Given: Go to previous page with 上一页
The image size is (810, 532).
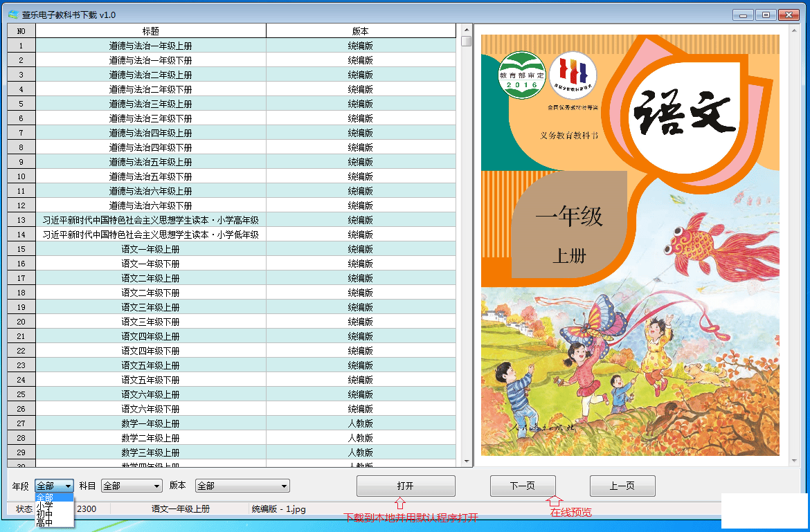Looking at the screenshot, I should click(622, 486).
